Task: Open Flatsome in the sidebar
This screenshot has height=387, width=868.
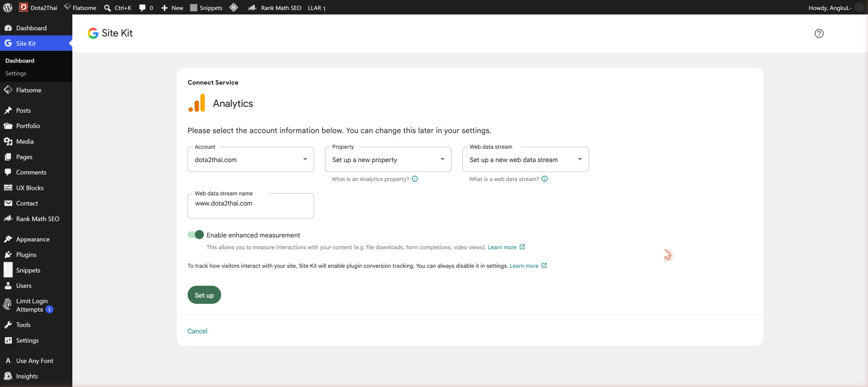Action: 36,90
